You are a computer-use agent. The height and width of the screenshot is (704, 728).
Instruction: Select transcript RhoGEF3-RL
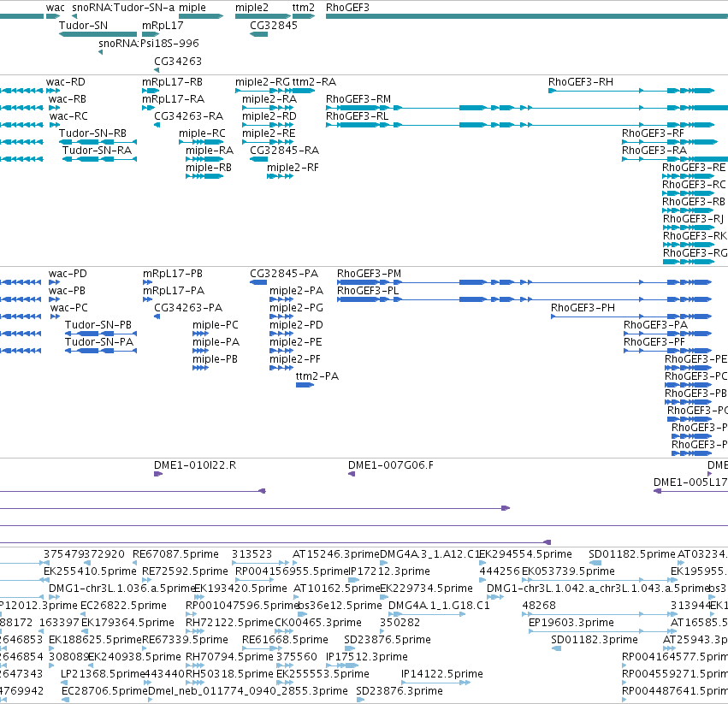[x=520, y=124]
